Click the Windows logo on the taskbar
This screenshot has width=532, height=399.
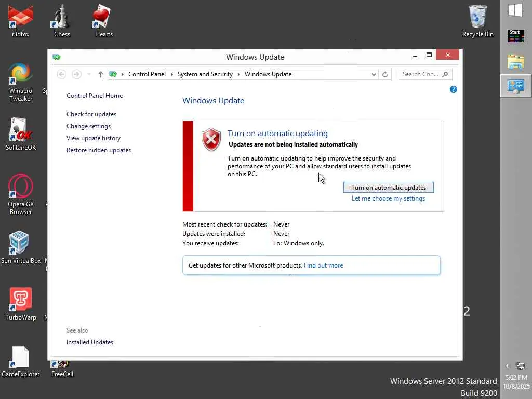(x=515, y=10)
